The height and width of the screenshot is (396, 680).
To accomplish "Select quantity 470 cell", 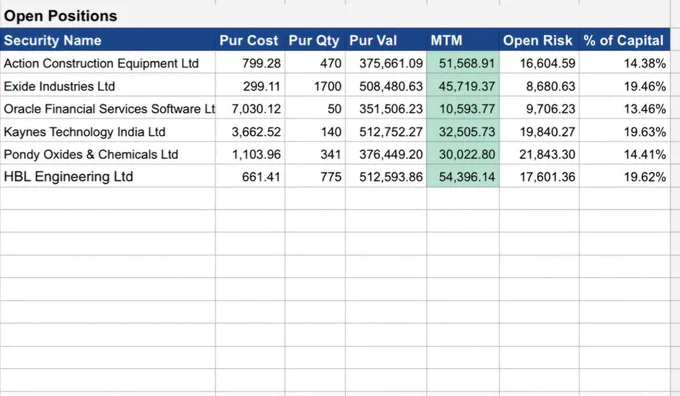I will (x=315, y=63).
